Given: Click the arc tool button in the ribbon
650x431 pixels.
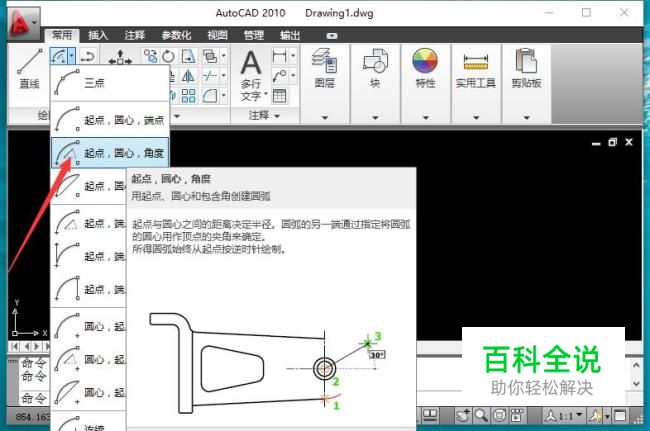Looking at the screenshot, I should tap(59, 56).
